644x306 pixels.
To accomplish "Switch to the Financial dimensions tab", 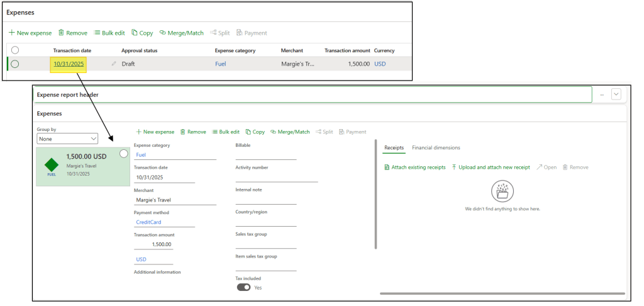I will point(436,147).
